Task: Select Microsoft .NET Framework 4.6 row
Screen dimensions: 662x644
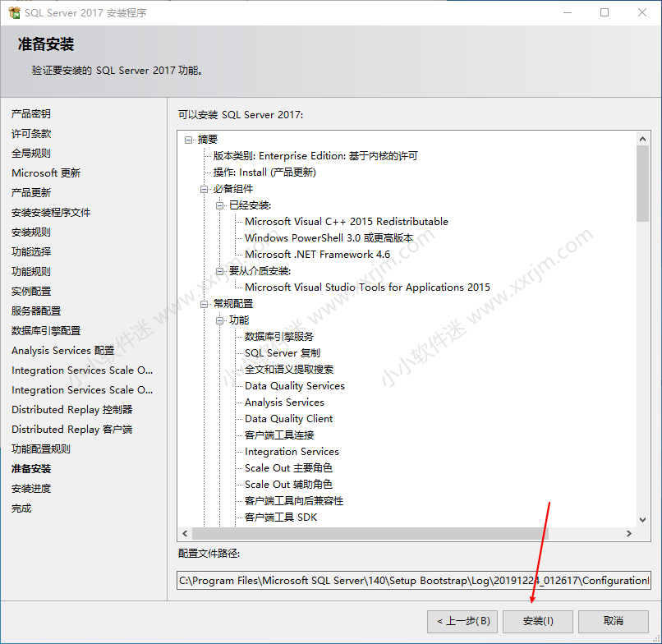Action: (318, 255)
